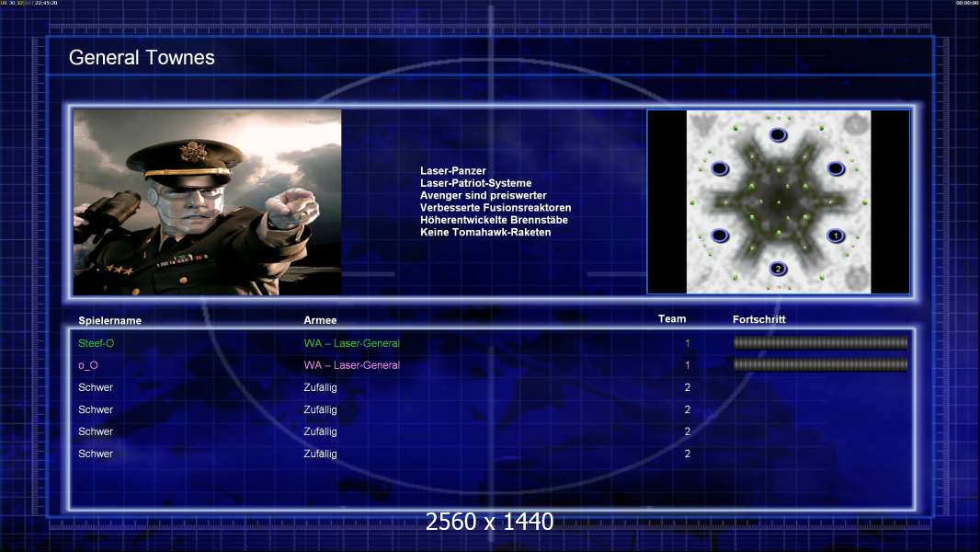Click start position 2 on the minimap
The width and height of the screenshot is (980, 552).
(x=778, y=269)
